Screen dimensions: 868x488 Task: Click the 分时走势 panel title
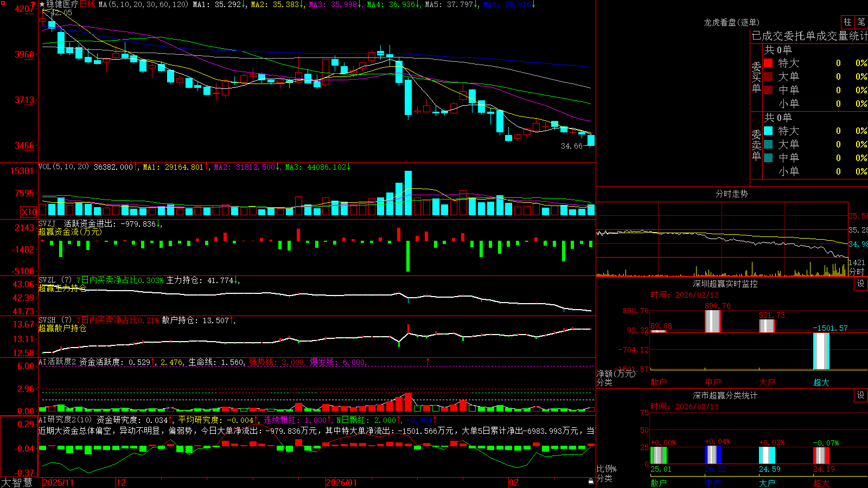(731, 194)
